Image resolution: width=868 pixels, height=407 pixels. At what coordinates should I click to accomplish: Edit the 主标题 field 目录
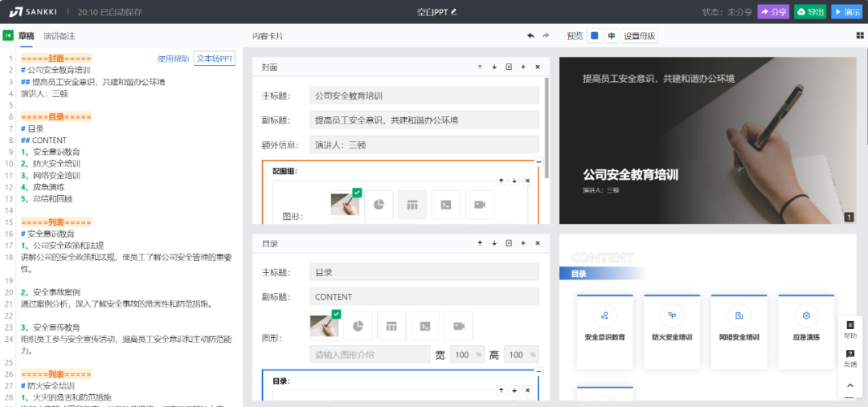424,271
